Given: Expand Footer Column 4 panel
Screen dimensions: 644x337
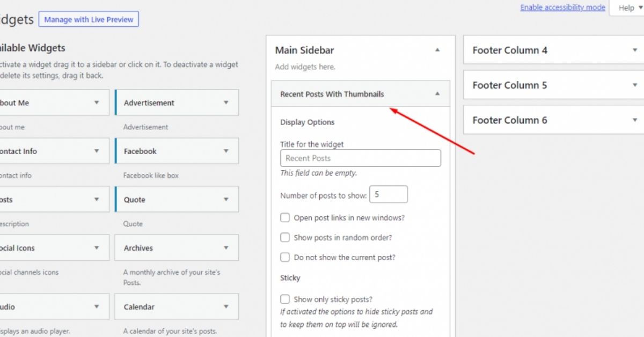Looking at the screenshot, I should (635, 50).
